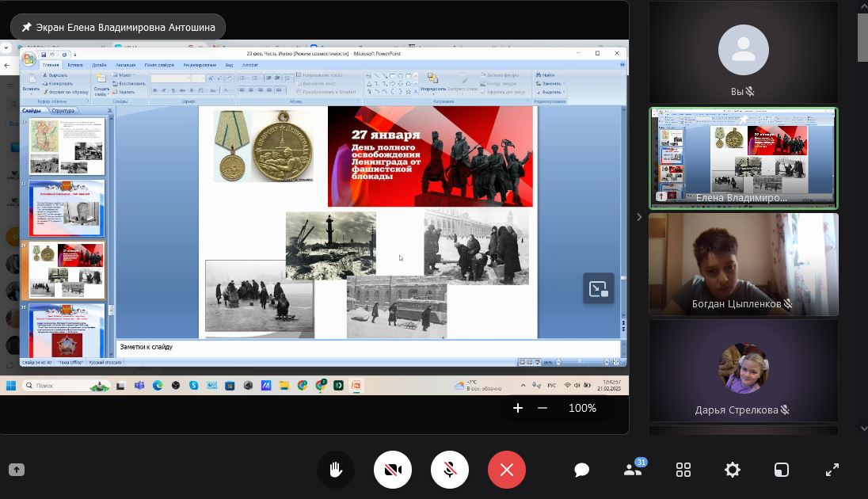Switch to the Структура pane tab
The image size is (868, 499).
63,110
